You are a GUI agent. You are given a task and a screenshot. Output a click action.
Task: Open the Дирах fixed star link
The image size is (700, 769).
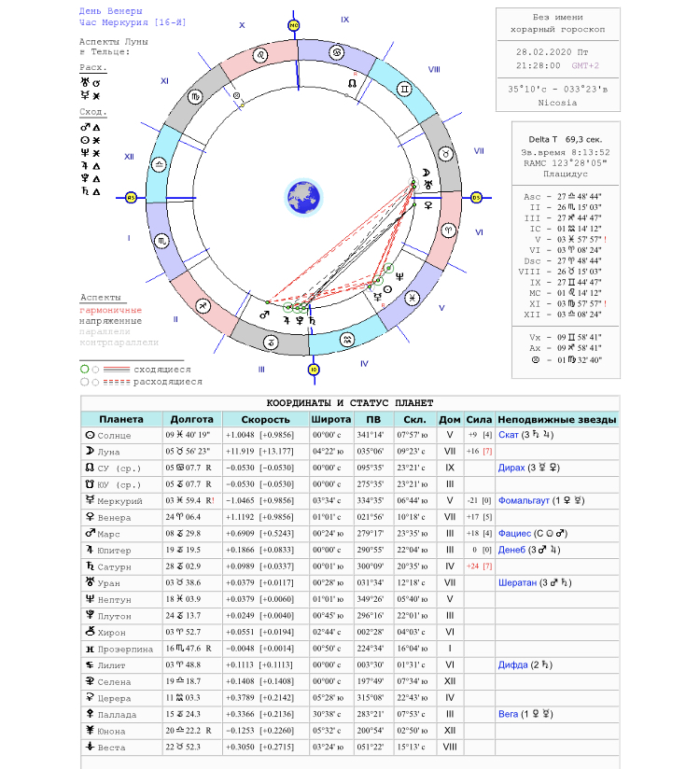click(x=511, y=468)
